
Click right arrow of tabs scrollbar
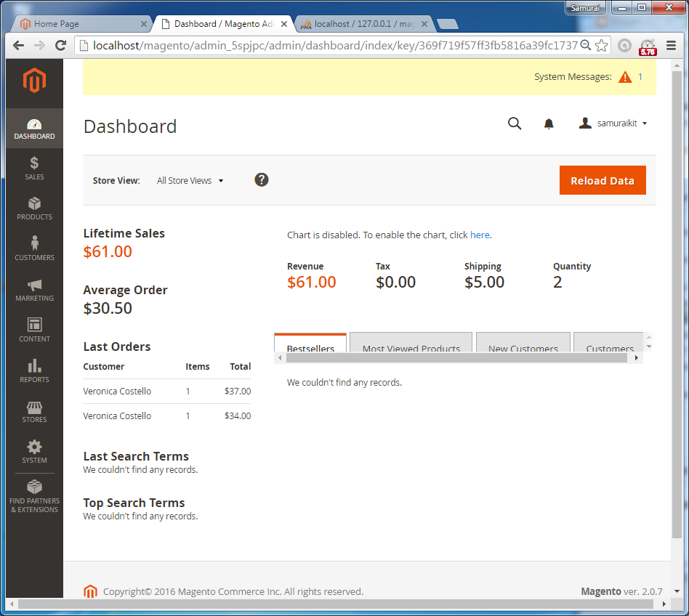coord(636,358)
